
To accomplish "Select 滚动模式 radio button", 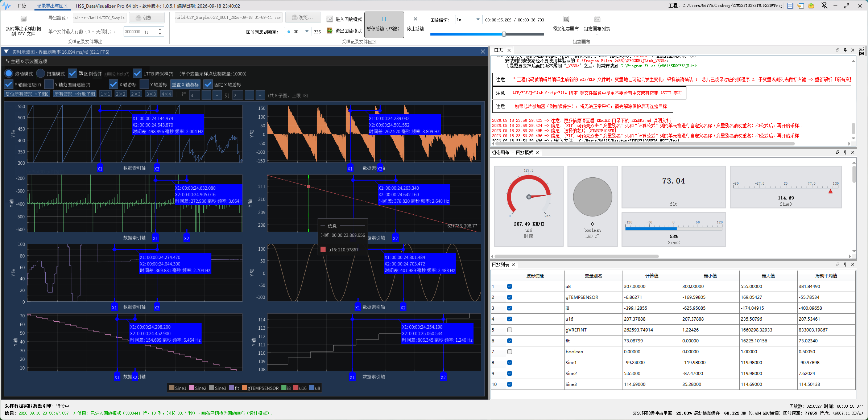I will coord(9,74).
